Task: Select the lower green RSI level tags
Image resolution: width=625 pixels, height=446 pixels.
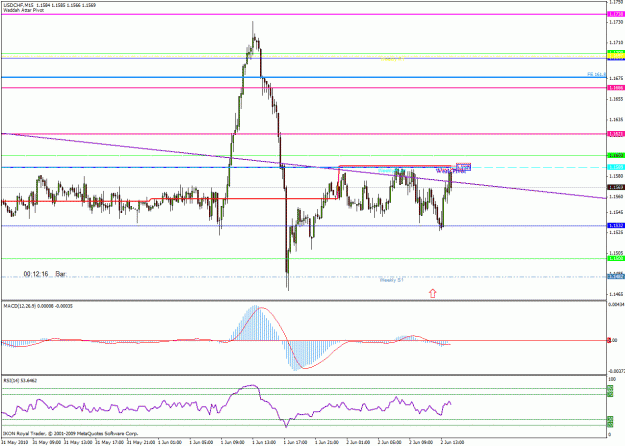Action: [610, 422]
